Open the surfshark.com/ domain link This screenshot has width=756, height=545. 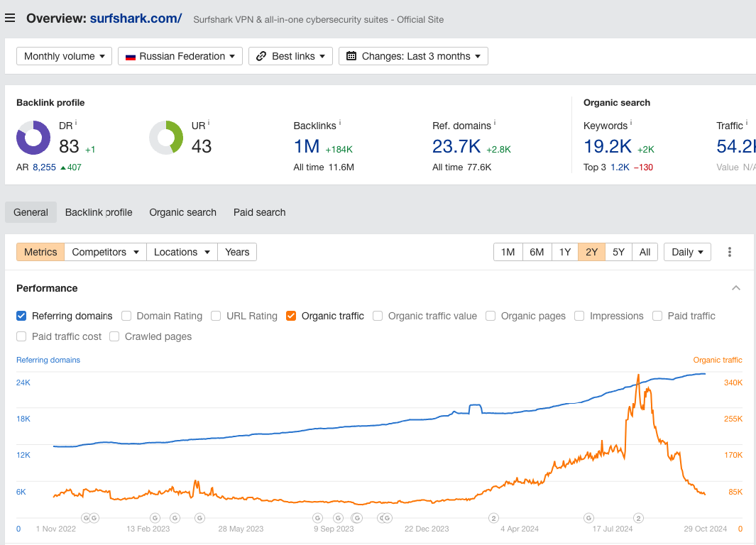click(136, 18)
